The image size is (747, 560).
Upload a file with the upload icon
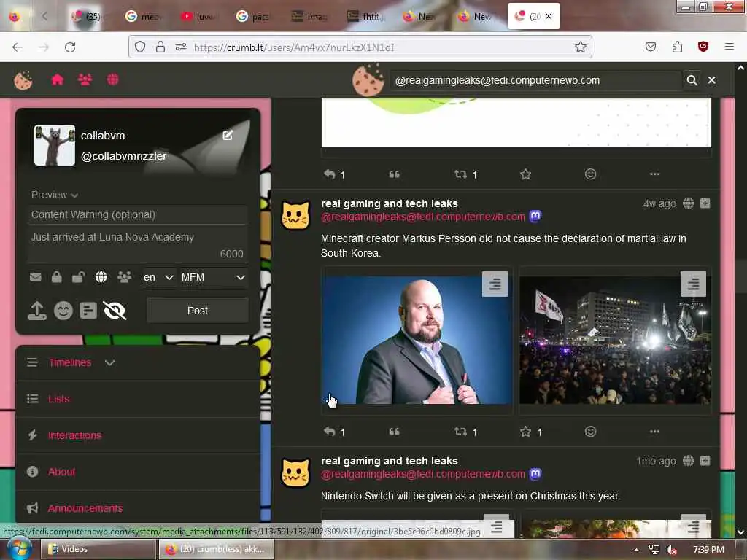37,311
